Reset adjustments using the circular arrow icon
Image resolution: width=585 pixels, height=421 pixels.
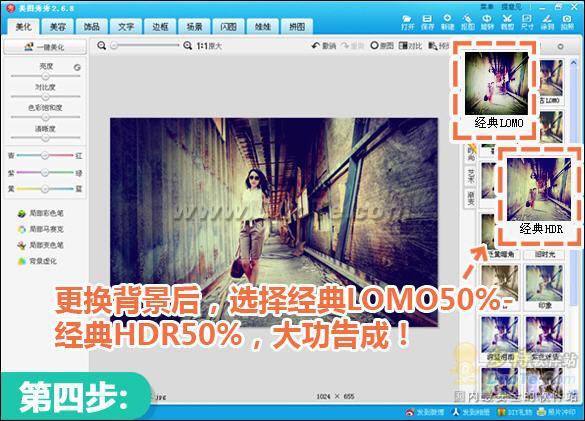[x=77, y=68]
